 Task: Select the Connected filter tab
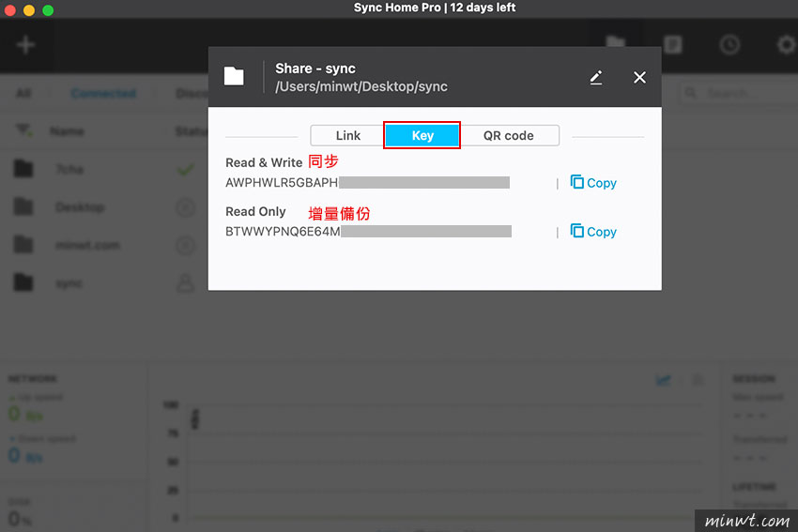(103, 93)
